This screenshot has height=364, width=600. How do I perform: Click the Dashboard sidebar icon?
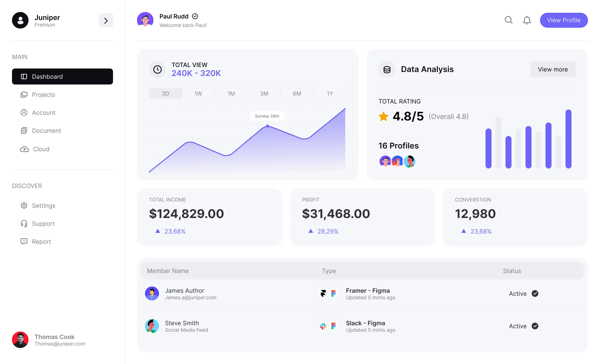[24, 76]
